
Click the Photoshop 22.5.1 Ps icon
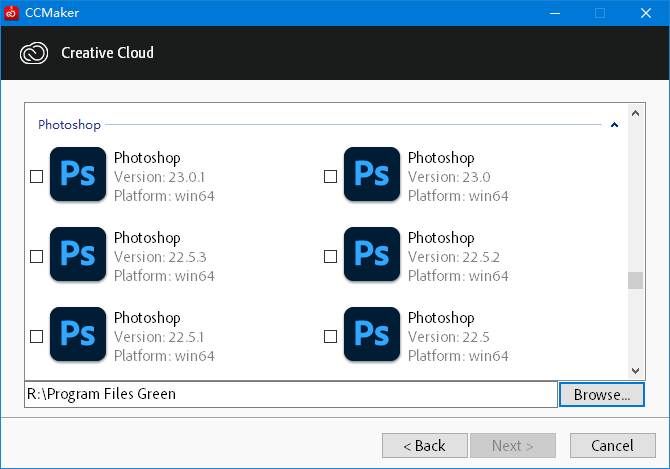(78, 334)
